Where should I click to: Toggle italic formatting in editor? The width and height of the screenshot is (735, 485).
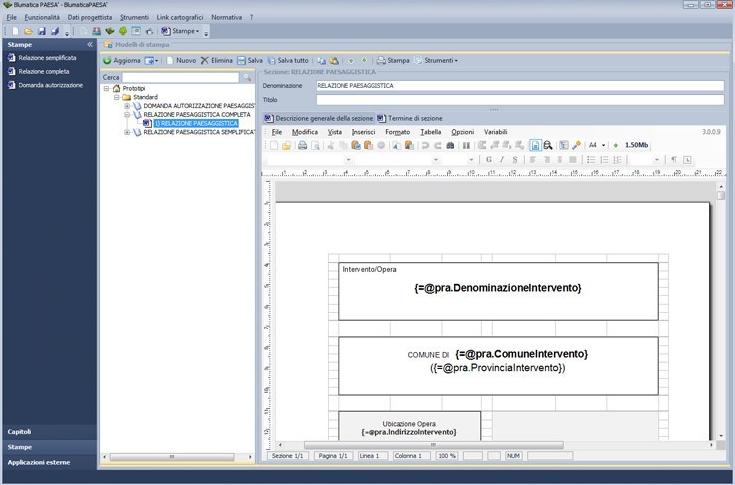coord(502,160)
